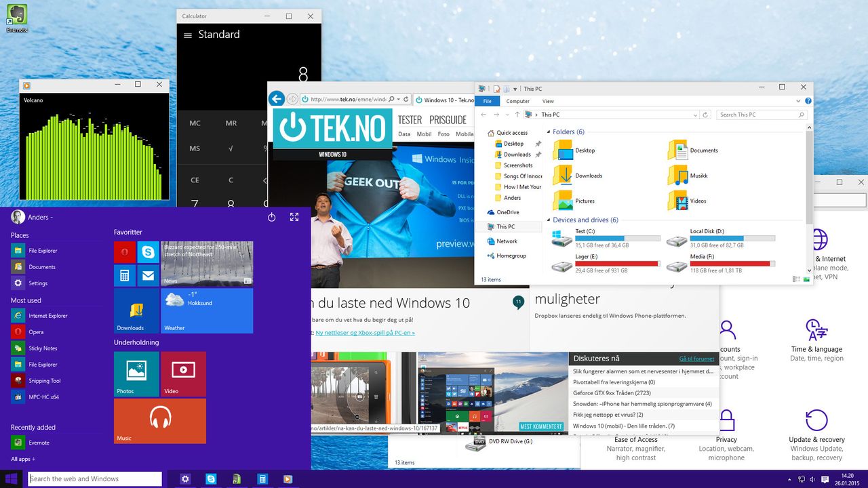The image size is (868, 488).
Task: Click the MC memory clear key in Calculator
Action: (195, 123)
